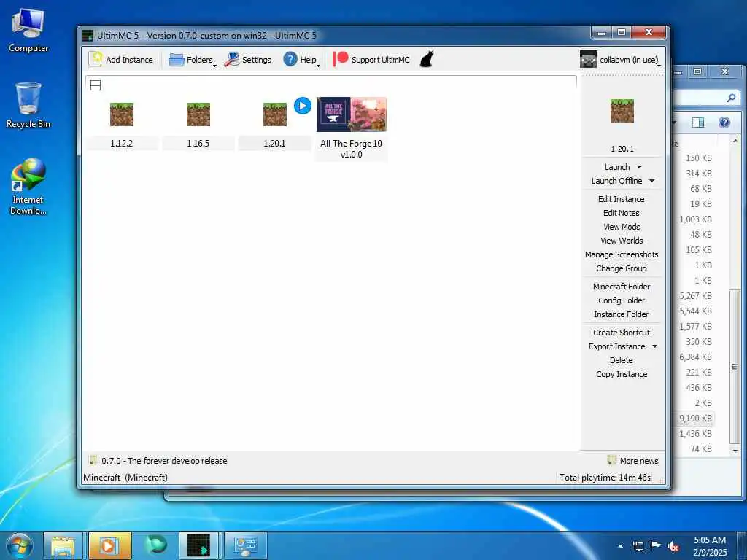
Task: Open the Minecraft Folder
Action: coord(622,286)
